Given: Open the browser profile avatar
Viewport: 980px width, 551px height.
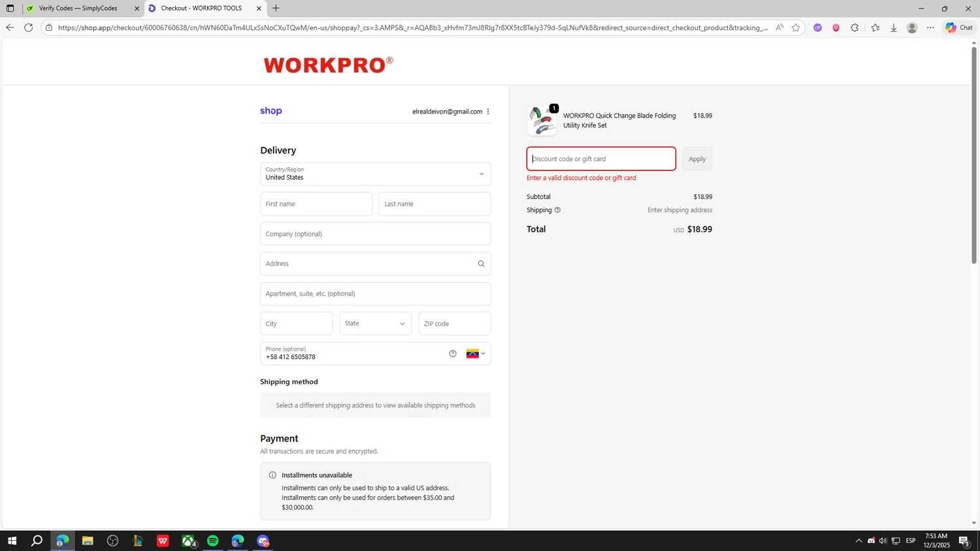Looking at the screenshot, I should (x=912, y=27).
